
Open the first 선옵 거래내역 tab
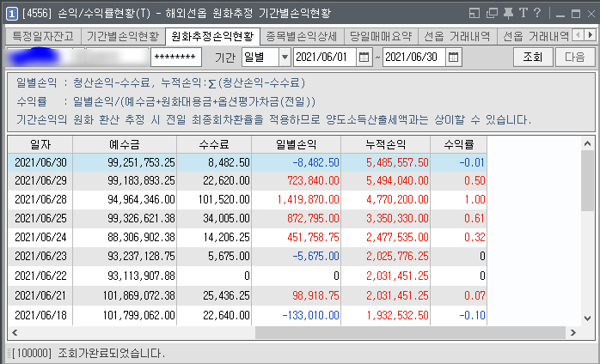[457, 37]
